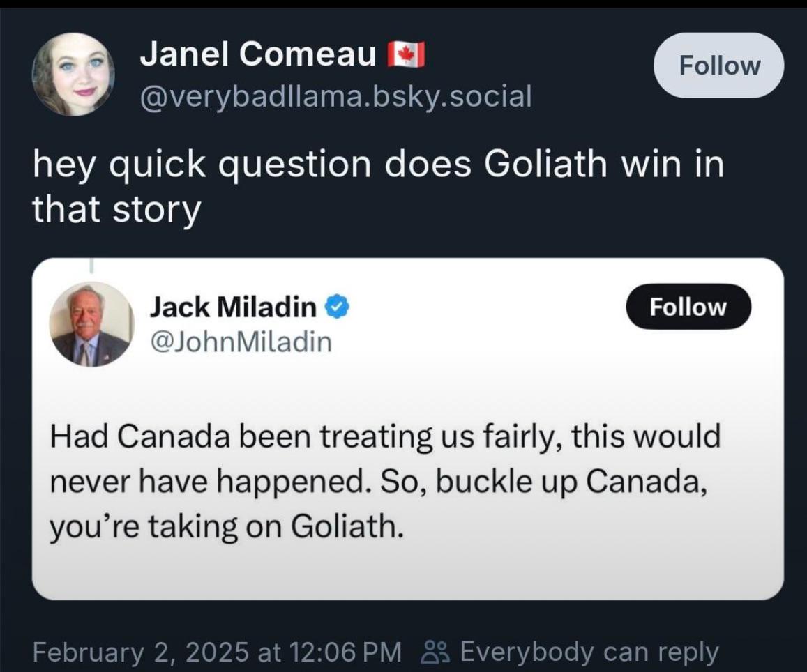Click the "that story" line of the post
The image size is (807, 672).
point(116,209)
